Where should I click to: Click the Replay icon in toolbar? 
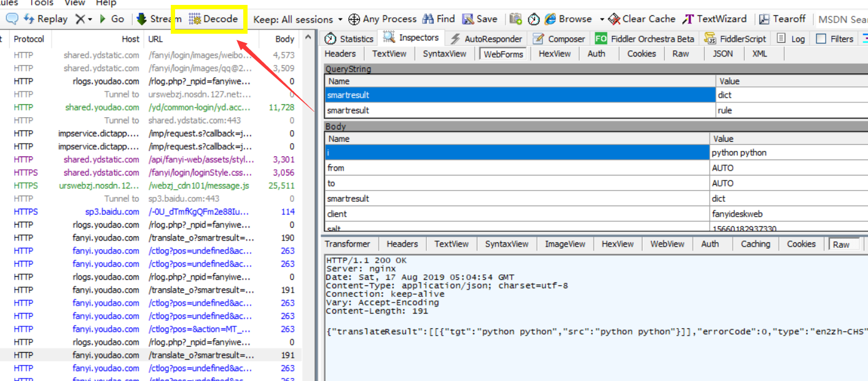pyautogui.click(x=29, y=19)
